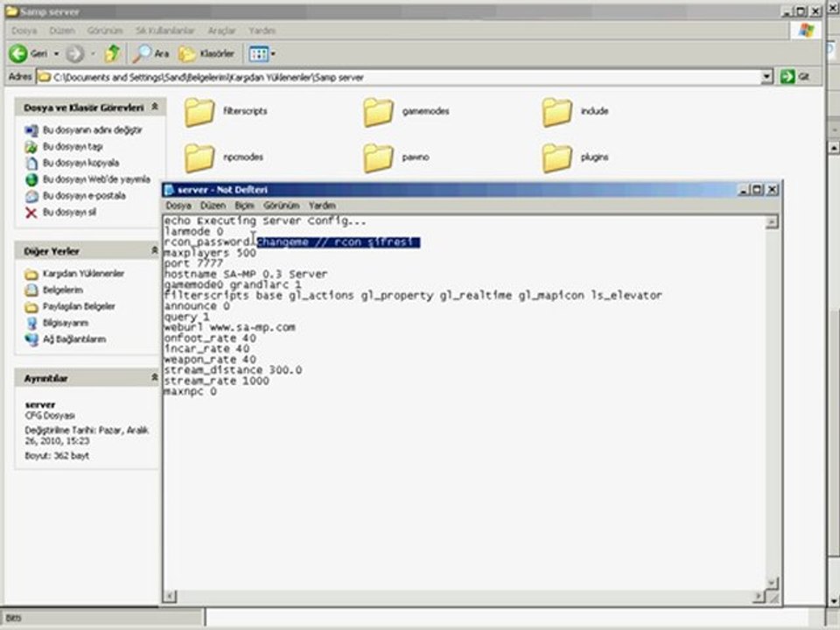Click the 'stream_distance 300.0' line
The width and height of the screenshot is (840, 630).
point(233,370)
